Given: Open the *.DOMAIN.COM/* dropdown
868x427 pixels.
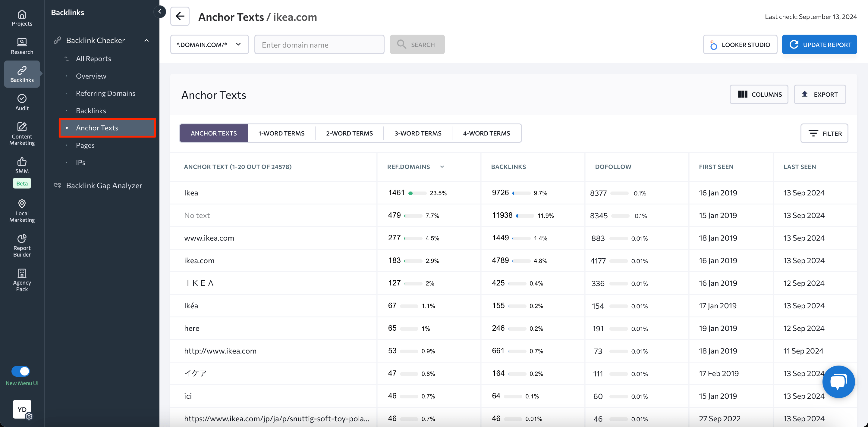Looking at the screenshot, I should (x=209, y=45).
